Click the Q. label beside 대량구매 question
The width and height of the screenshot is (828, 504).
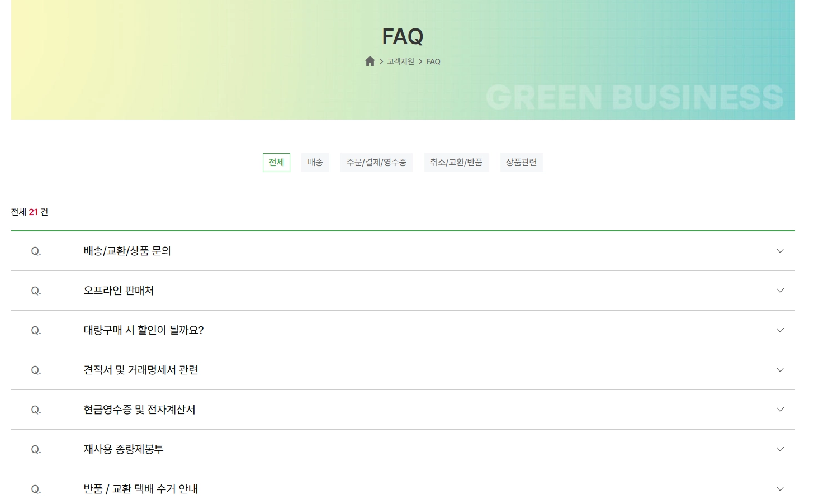36,330
